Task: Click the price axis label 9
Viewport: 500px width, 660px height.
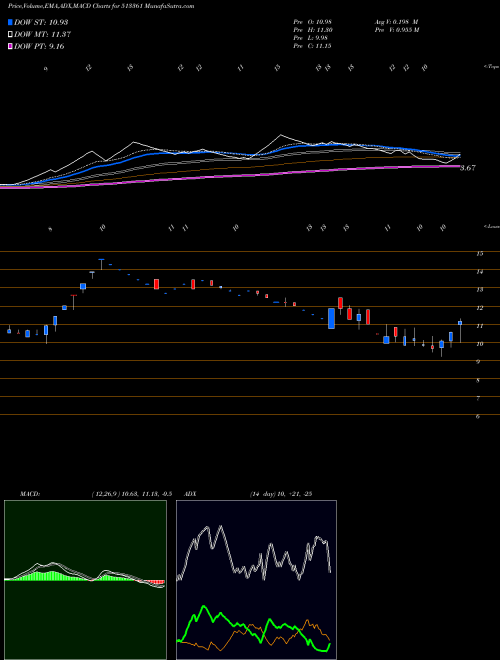Action: coord(479,362)
